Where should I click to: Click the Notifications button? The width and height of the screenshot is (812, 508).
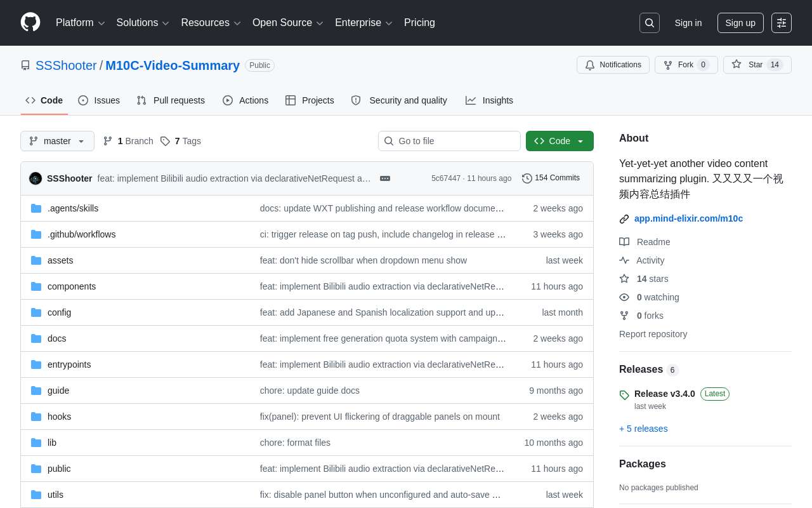613,65
